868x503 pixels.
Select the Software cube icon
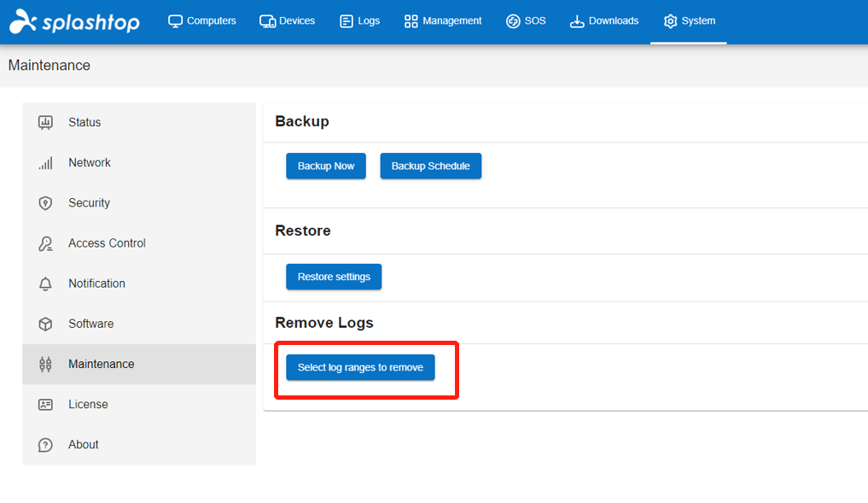coord(45,324)
